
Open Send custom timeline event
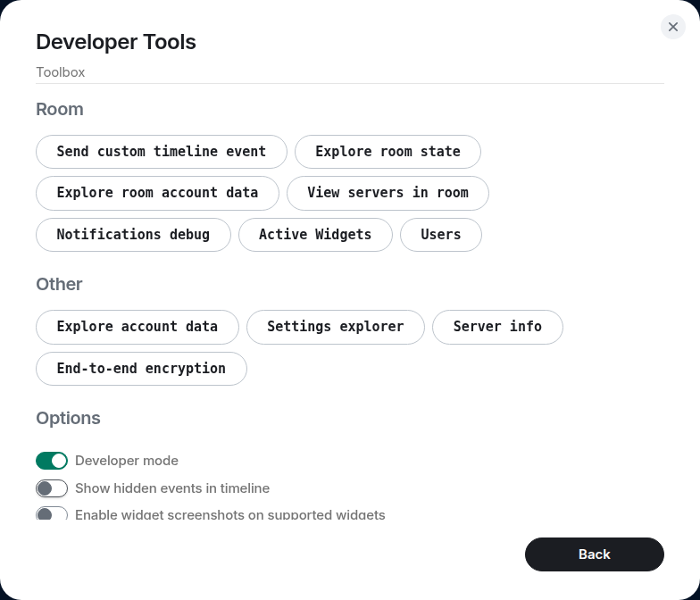click(x=162, y=152)
